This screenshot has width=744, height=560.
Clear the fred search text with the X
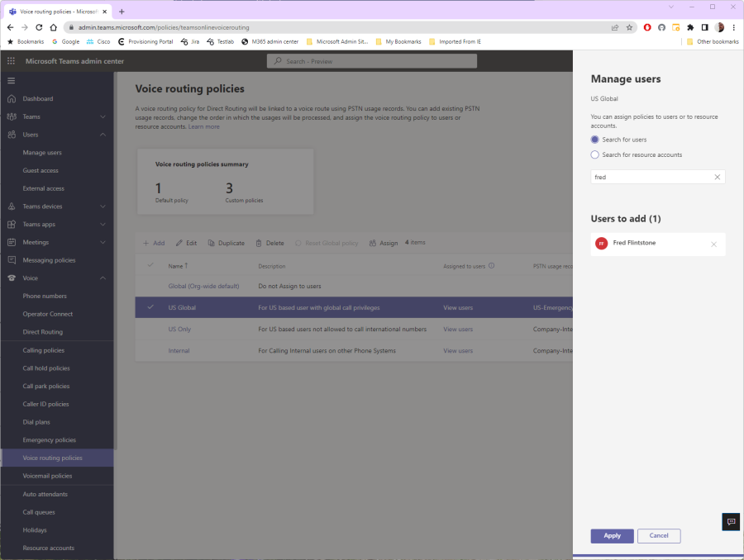pyautogui.click(x=717, y=177)
